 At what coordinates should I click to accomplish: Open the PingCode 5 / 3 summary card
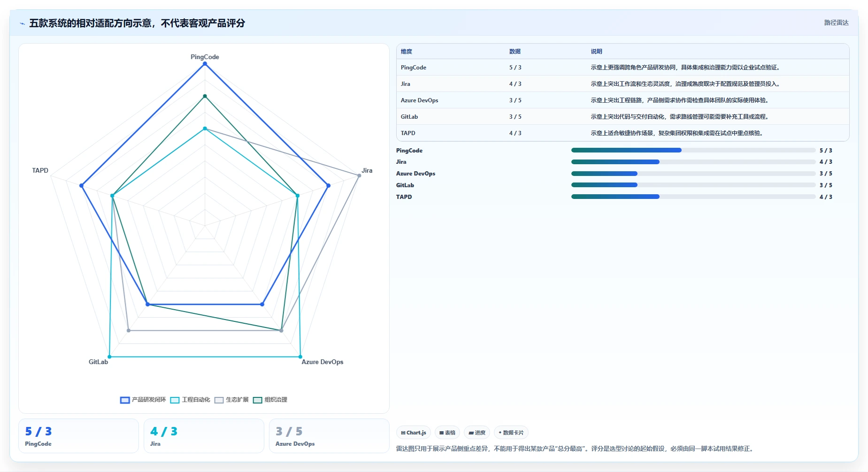(78, 436)
